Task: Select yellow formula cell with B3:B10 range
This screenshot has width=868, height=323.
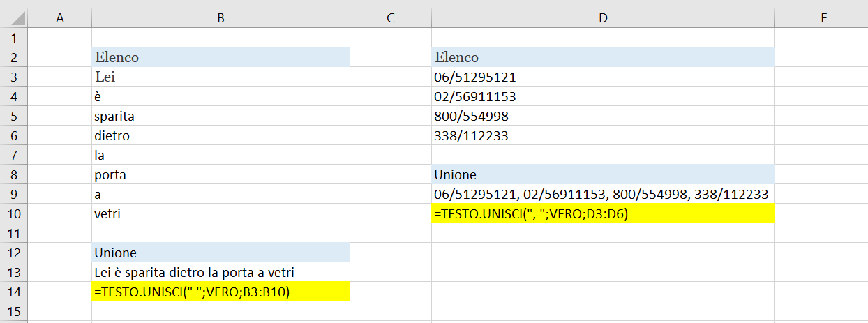Action: 220,292
